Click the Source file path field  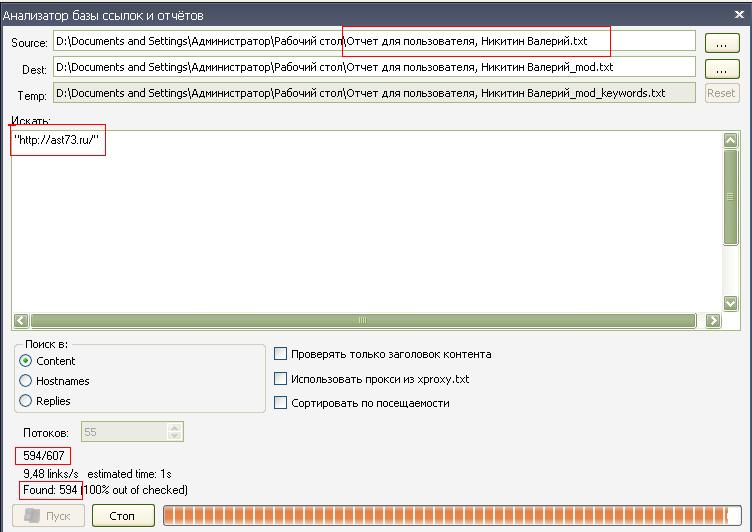coord(374,41)
